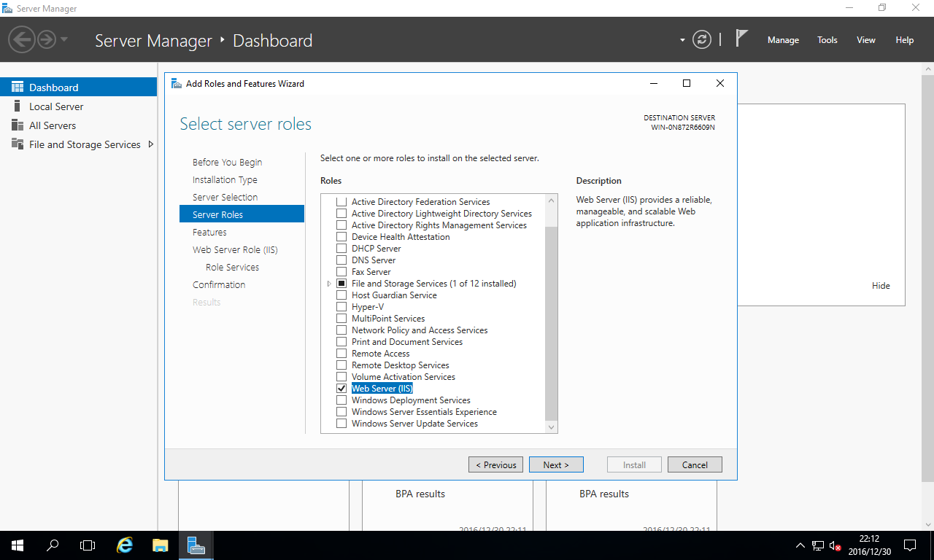The image size is (934, 560).
Task: Open the taskbar search icon
Action: point(53,545)
